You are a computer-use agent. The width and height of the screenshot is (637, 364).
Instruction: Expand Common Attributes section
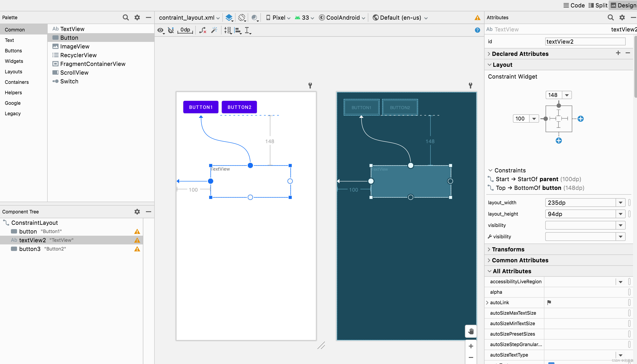pyautogui.click(x=489, y=261)
